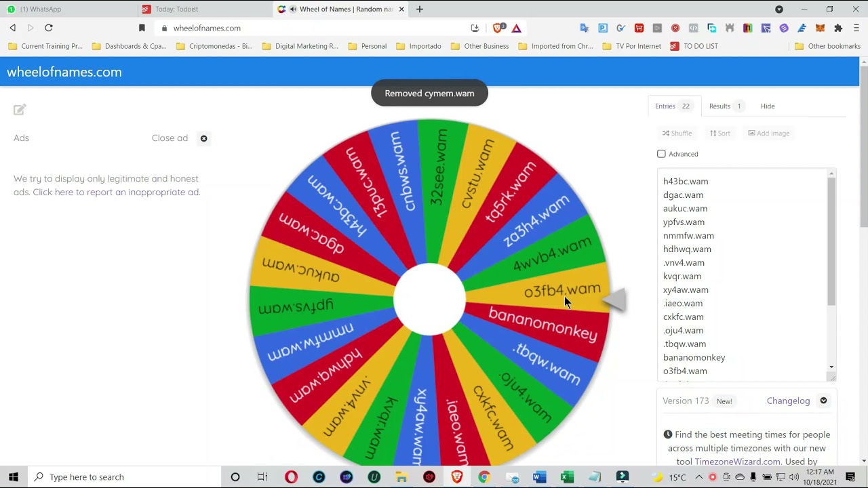This screenshot has width=868, height=488.
Task: Reload the current page
Action: pyautogui.click(x=49, y=28)
